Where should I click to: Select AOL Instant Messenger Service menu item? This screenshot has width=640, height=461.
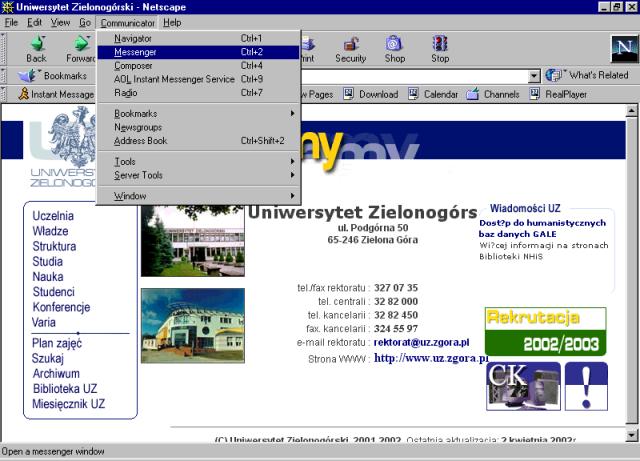coord(199,79)
